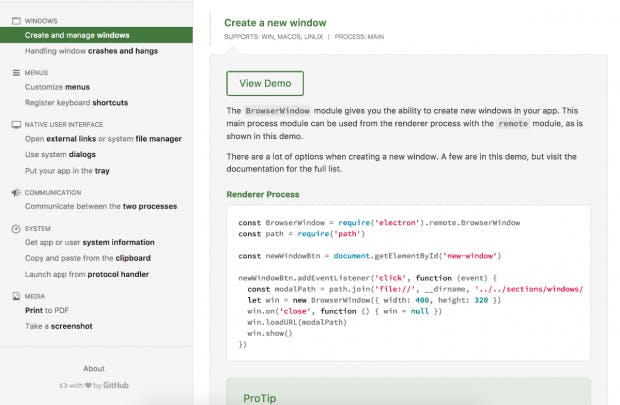This screenshot has height=405, width=620.
Task: Click the Communication megaphone icon
Action: point(16,193)
